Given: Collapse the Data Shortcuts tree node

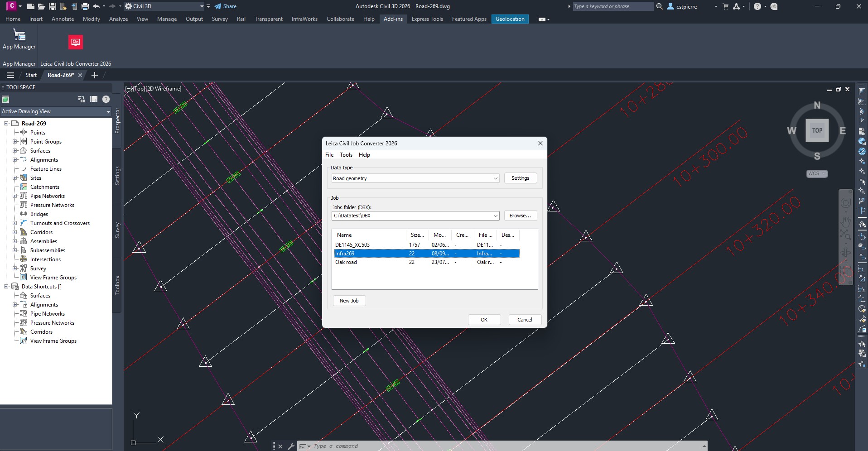Looking at the screenshot, I should pyautogui.click(x=6, y=287).
